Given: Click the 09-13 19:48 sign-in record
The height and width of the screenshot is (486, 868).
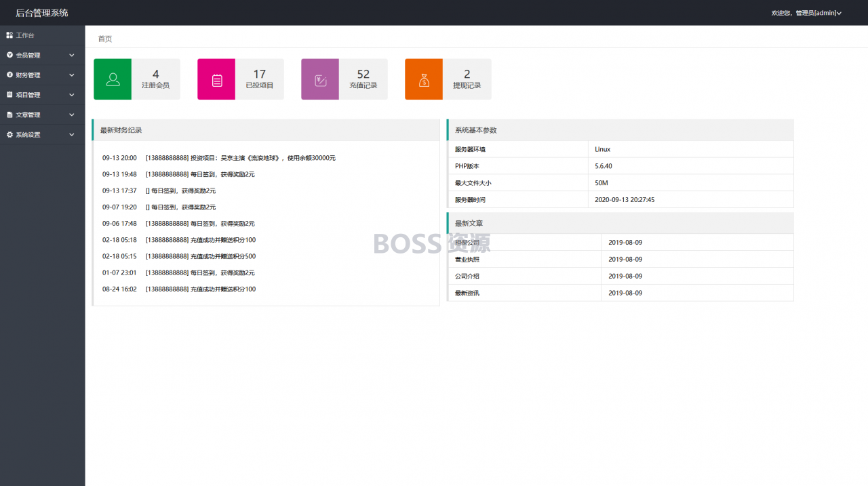Looking at the screenshot, I should tap(178, 174).
